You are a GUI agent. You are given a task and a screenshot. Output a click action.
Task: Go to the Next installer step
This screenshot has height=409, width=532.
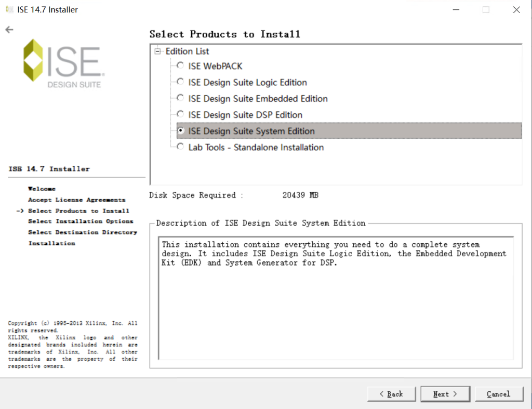click(445, 394)
